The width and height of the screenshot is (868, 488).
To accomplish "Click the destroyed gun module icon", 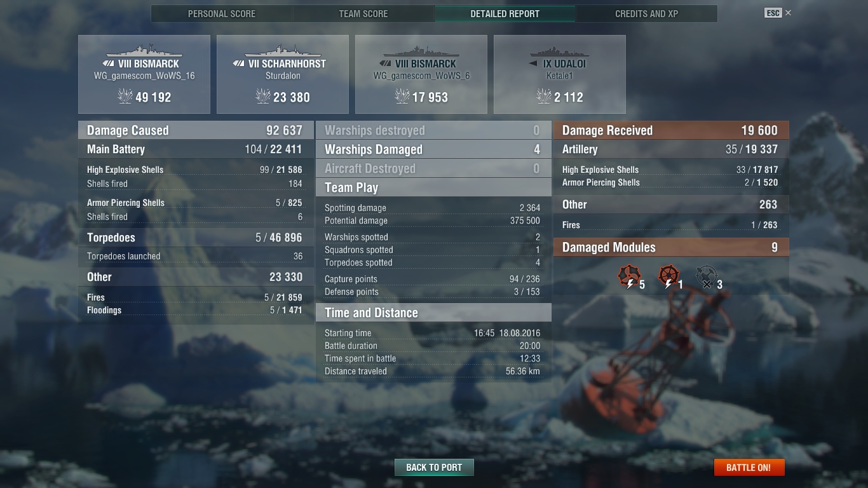I will [x=706, y=276].
